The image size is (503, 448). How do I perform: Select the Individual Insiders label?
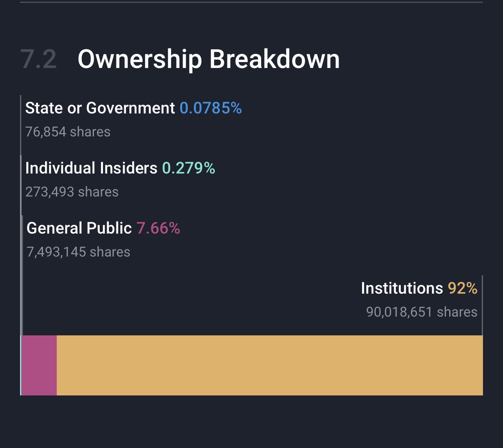click(x=91, y=168)
